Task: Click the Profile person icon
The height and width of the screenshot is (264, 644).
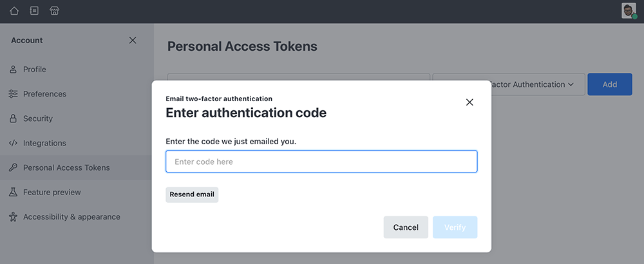Action: (x=13, y=70)
